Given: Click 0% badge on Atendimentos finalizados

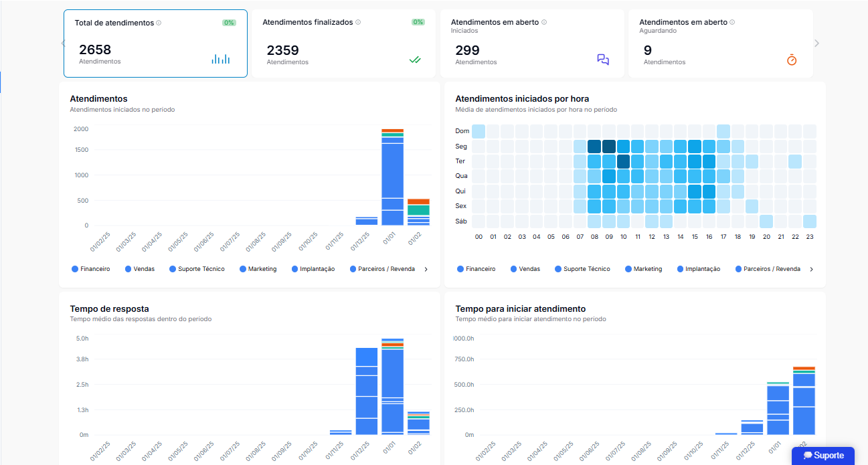Looking at the screenshot, I should click(418, 22).
